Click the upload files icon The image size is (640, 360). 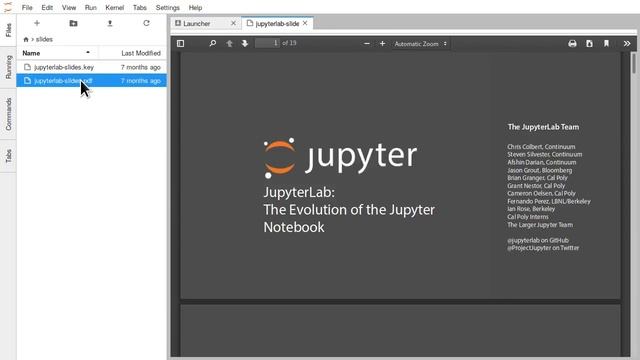click(x=110, y=23)
